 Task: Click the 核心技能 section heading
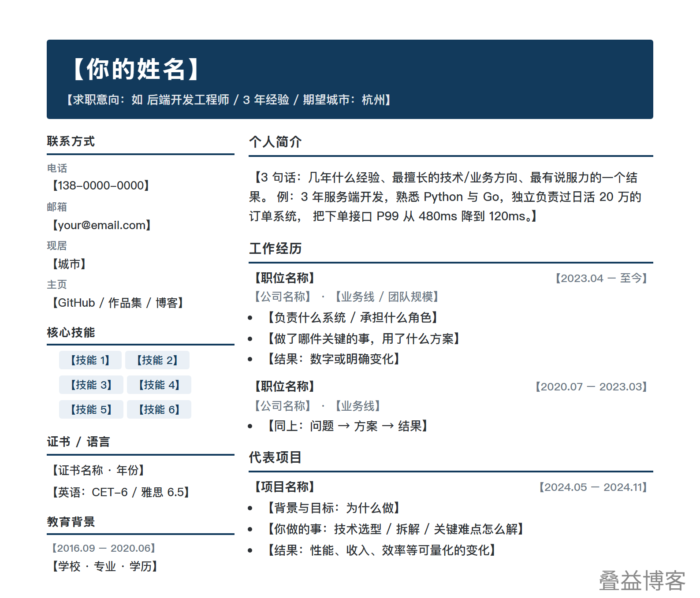pos(71,332)
